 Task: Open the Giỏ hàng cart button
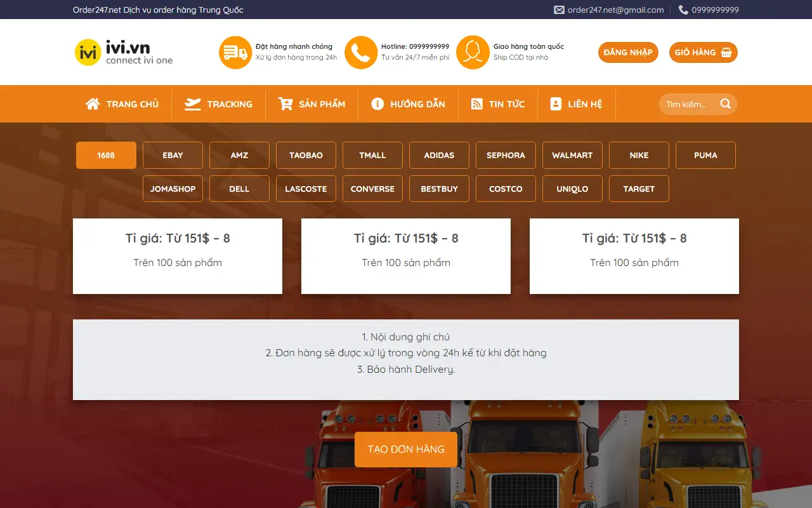(704, 52)
